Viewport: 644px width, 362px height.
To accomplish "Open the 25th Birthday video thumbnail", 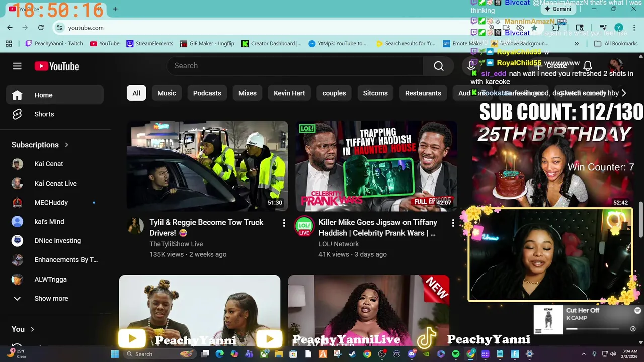I will (x=553, y=166).
